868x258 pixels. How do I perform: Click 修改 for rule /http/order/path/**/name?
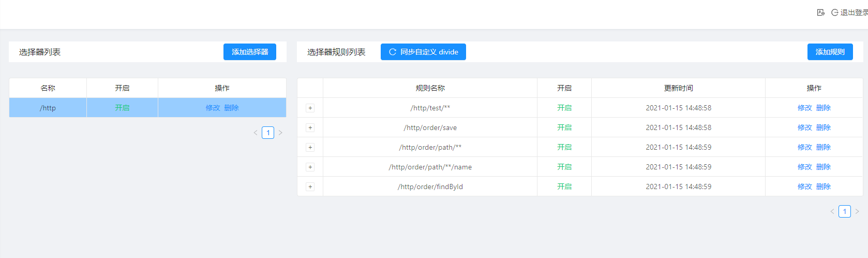tap(805, 167)
